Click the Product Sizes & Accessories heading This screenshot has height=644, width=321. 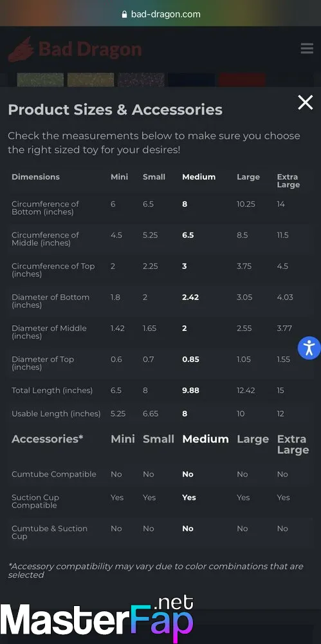[115, 109]
